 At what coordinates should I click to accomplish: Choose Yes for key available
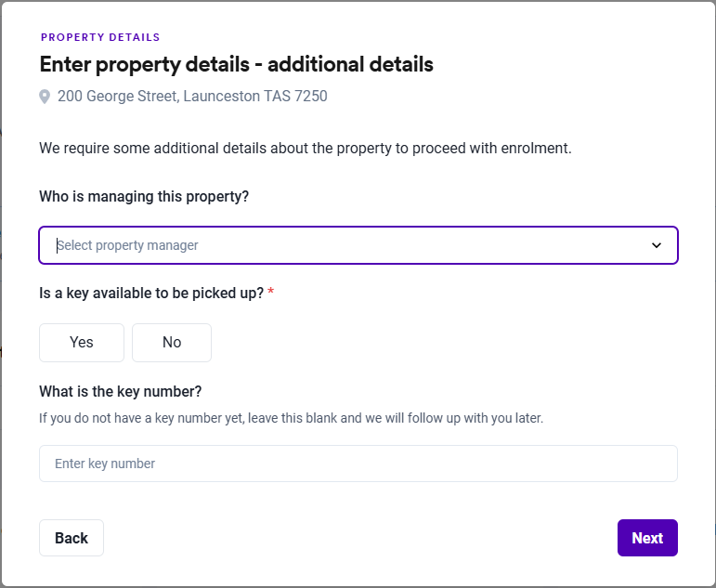[x=82, y=343]
